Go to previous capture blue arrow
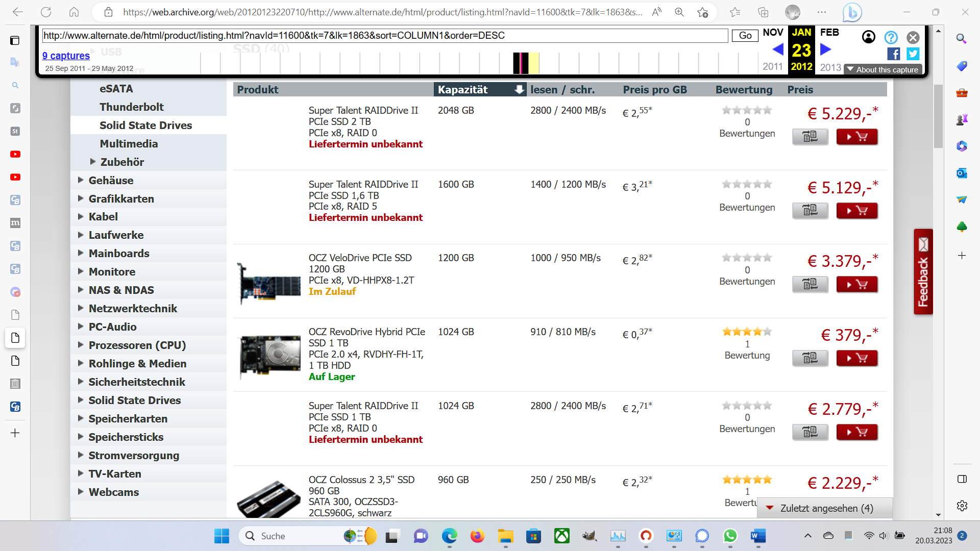Image resolution: width=980 pixels, height=551 pixels. (778, 49)
